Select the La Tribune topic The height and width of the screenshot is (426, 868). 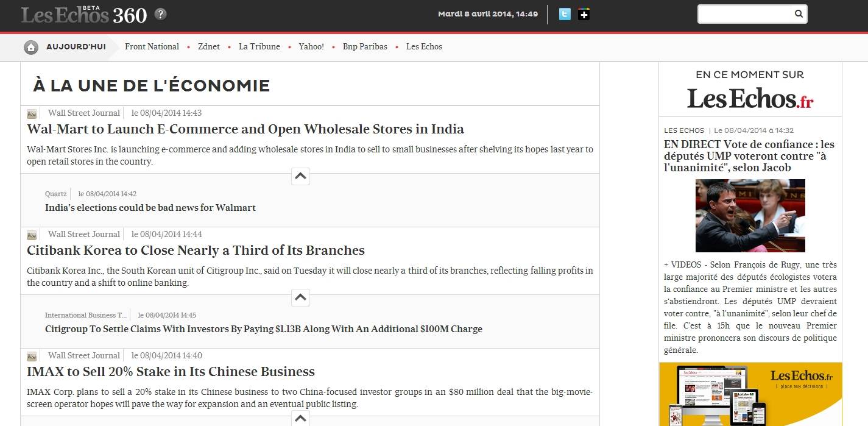(259, 47)
